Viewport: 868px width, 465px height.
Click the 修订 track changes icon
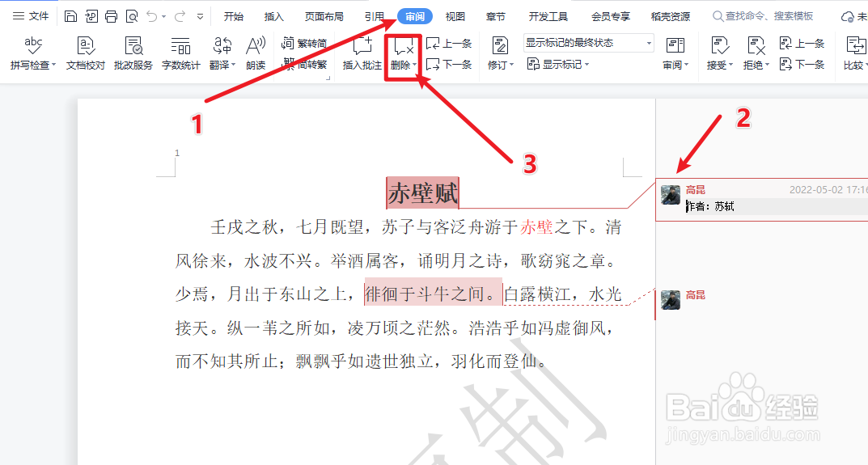500,45
